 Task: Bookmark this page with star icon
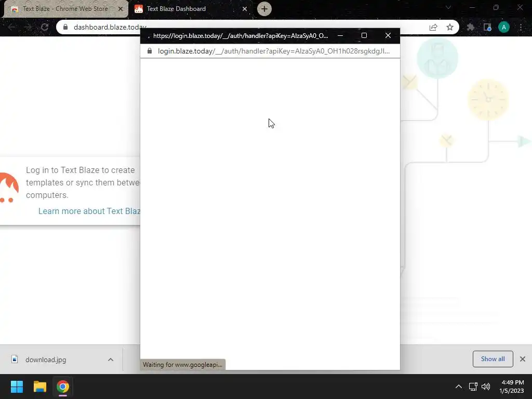[x=450, y=28]
